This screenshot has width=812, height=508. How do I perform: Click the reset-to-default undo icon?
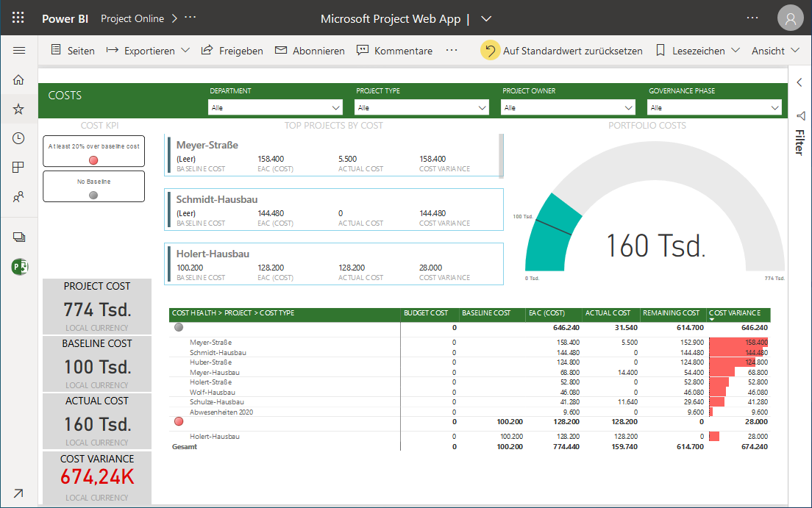490,50
